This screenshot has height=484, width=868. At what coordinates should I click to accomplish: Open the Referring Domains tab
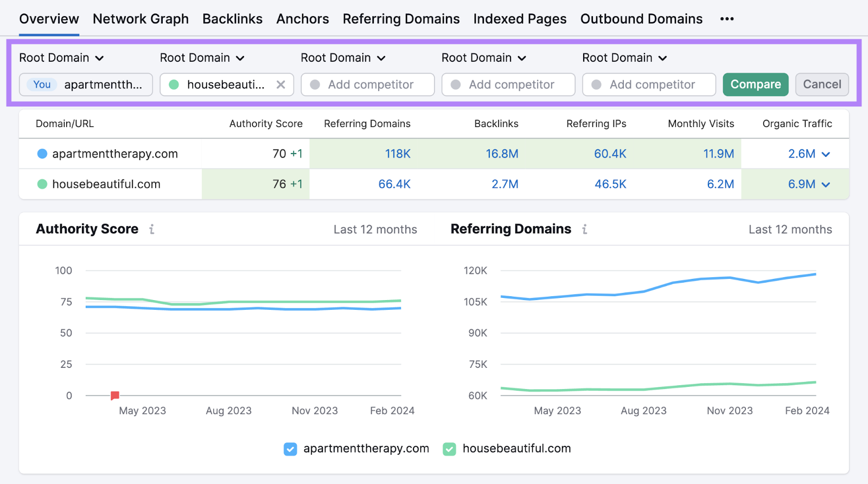tap(401, 19)
